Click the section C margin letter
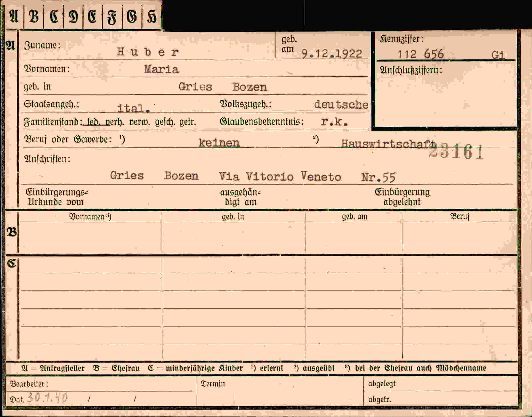Viewport: 532px width, 417px height. [12, 263]
